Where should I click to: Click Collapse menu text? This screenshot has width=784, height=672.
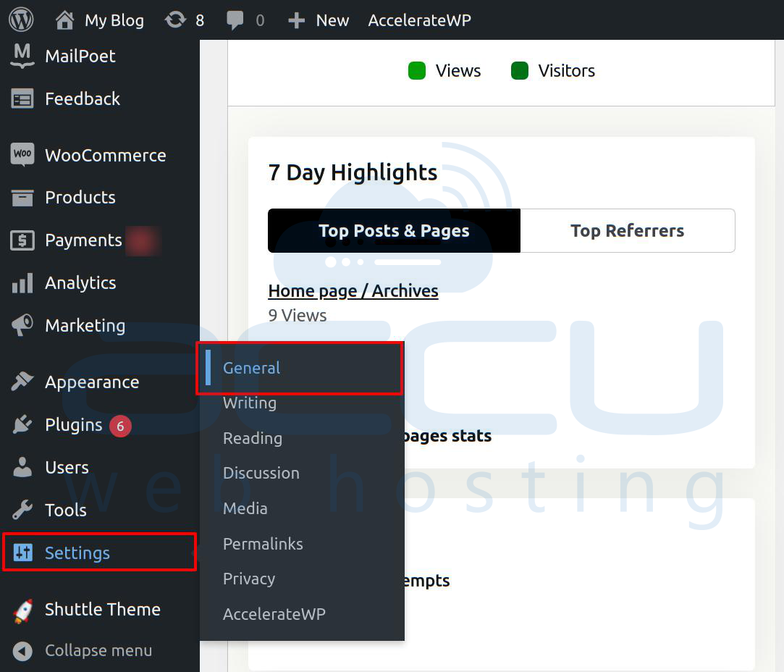point(98,650)
